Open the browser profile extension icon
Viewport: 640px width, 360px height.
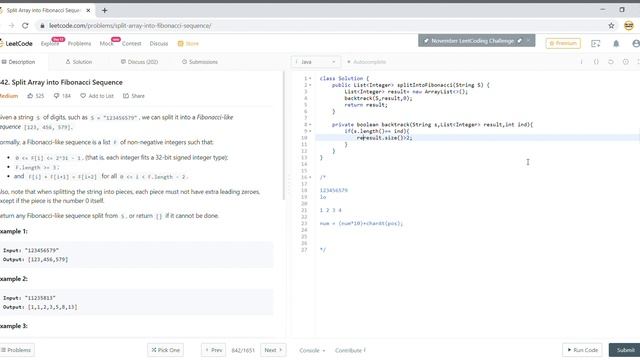[629, 26]
